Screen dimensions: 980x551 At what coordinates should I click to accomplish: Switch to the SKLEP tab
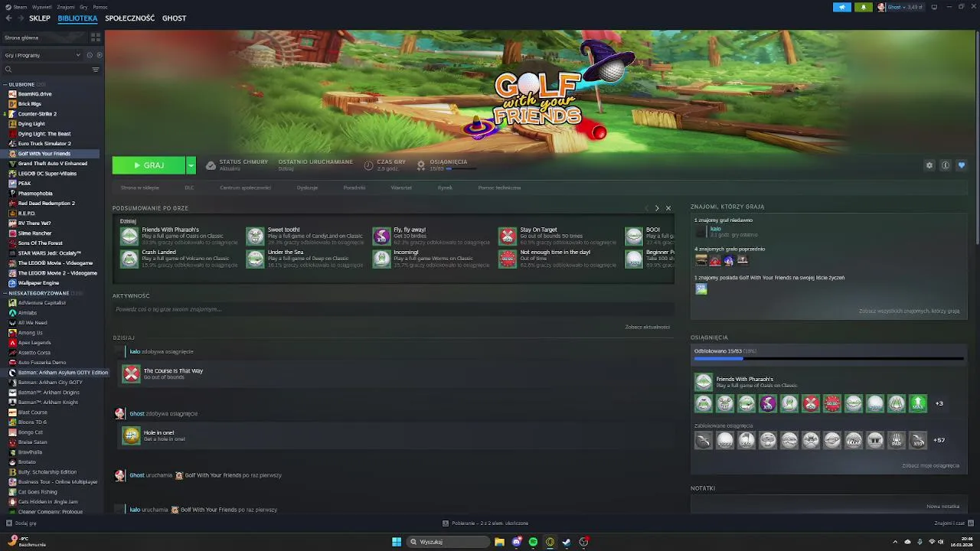coord(40,18)
